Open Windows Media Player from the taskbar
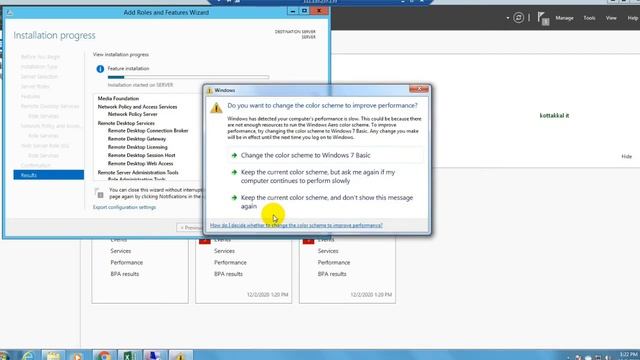This screenshot has height=360, width=640. tap(78, 356)
